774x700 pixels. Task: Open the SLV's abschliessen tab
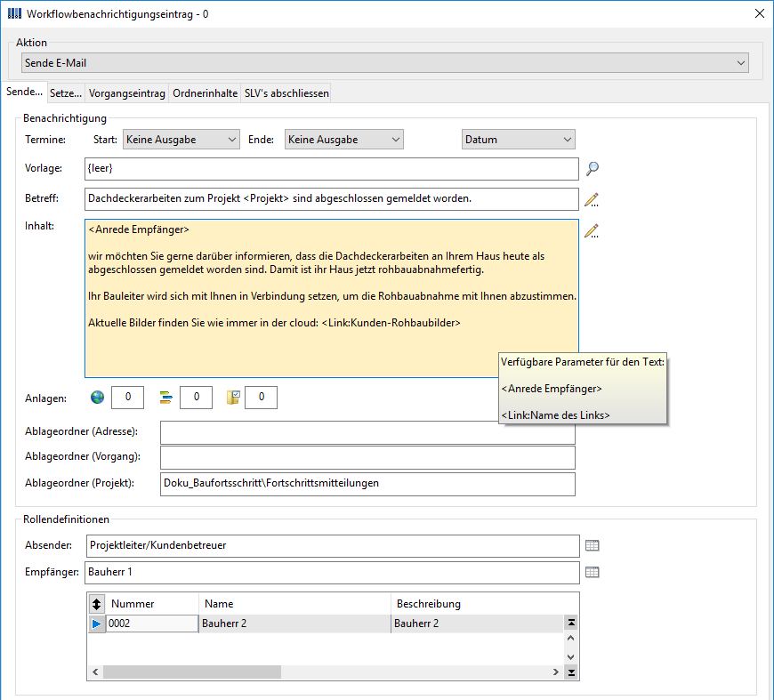pos(286,93)
